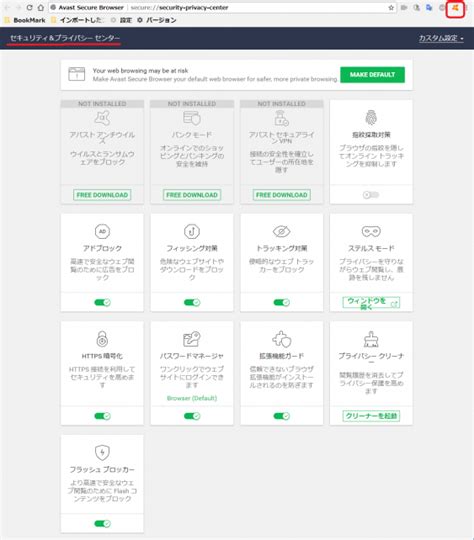Click the クリーナーを起動 button
Viewport: 474px width, 540px height.
(x=371, y=416)
